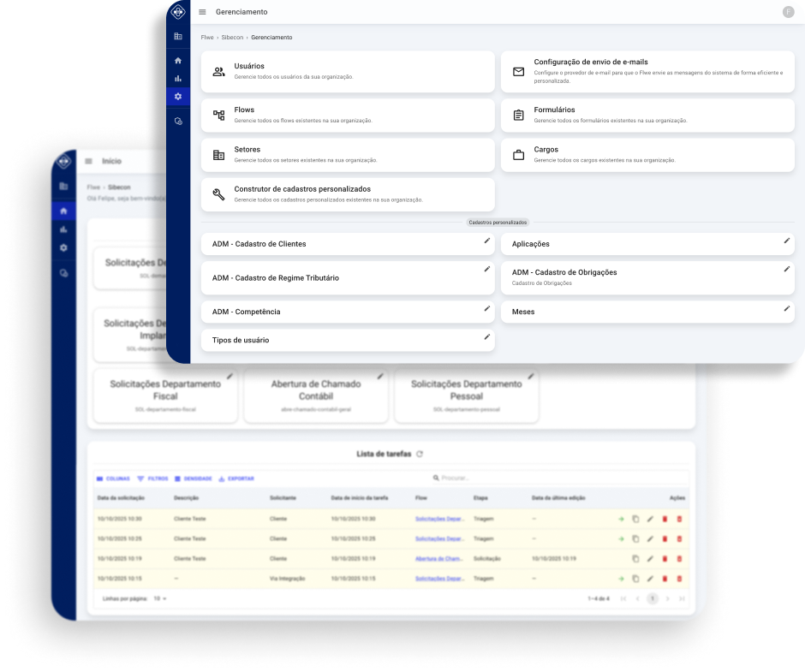Open the home icon in front sidebar
The height and width of the screenshot is (672, 805).
click(x=178, y=61)
